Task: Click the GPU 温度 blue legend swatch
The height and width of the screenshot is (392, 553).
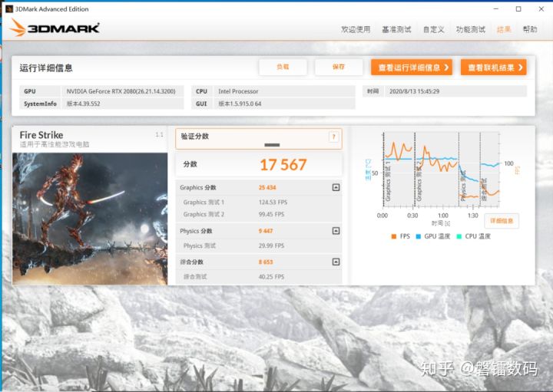Action: click(x=419, y=236)
